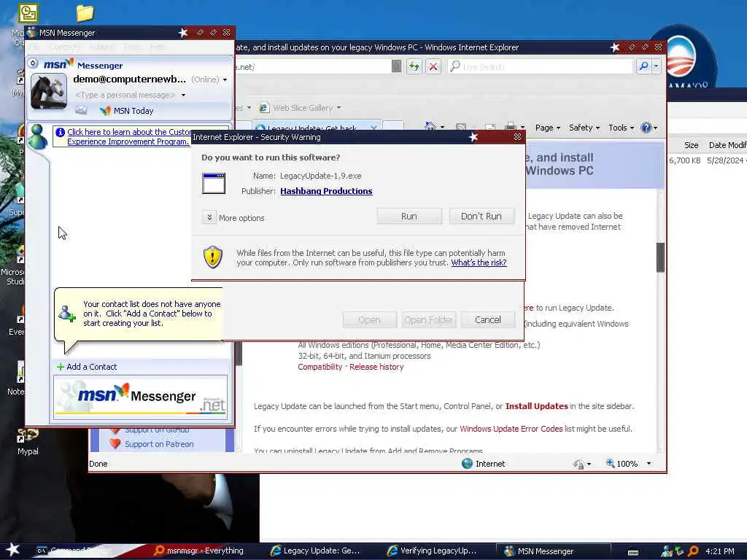Click the protected mode icon in status bar
The image size is (747, 560).
click(x=578, y=464)
